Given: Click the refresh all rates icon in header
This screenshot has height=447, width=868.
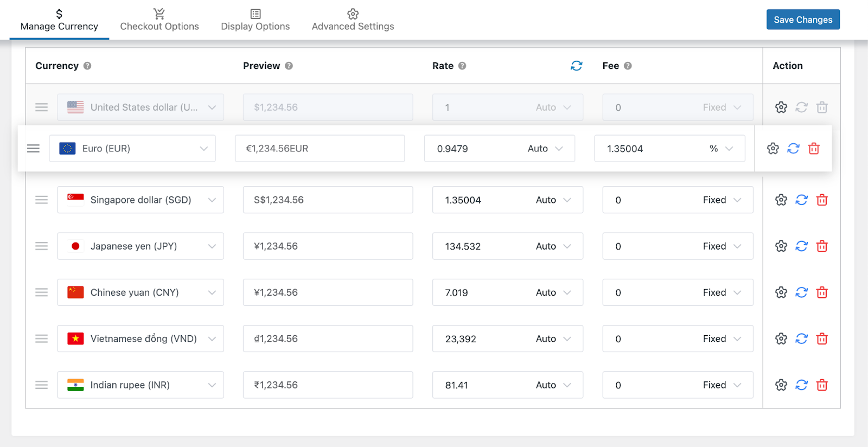Looking at the screenshot, I should click(576, 66).
